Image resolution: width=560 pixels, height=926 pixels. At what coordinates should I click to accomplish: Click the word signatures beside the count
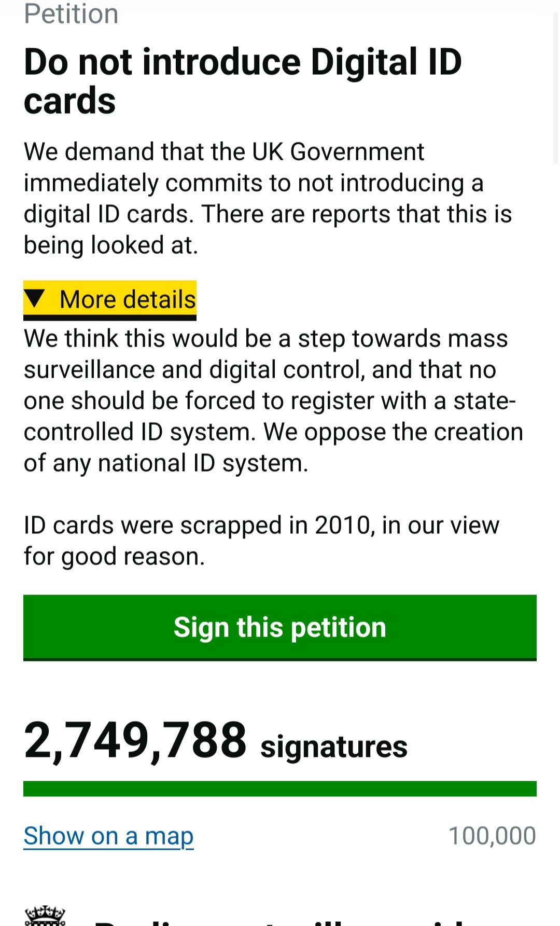[334, 747]
